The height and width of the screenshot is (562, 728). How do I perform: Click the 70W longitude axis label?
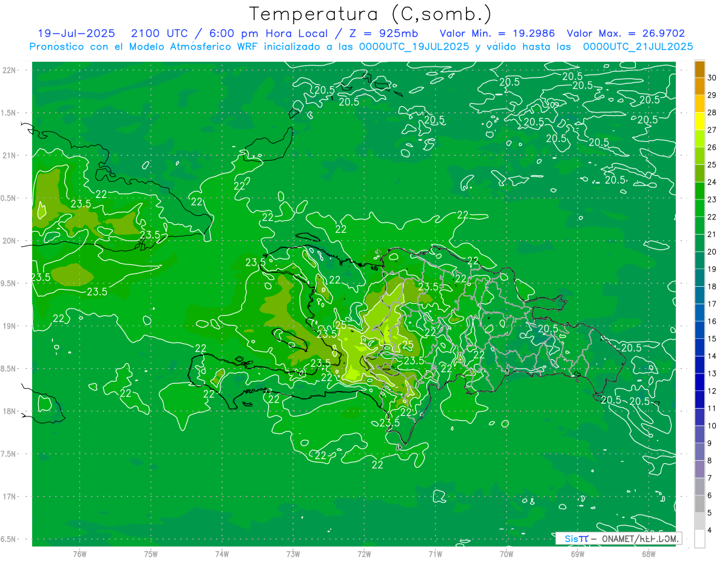point(506,554)
